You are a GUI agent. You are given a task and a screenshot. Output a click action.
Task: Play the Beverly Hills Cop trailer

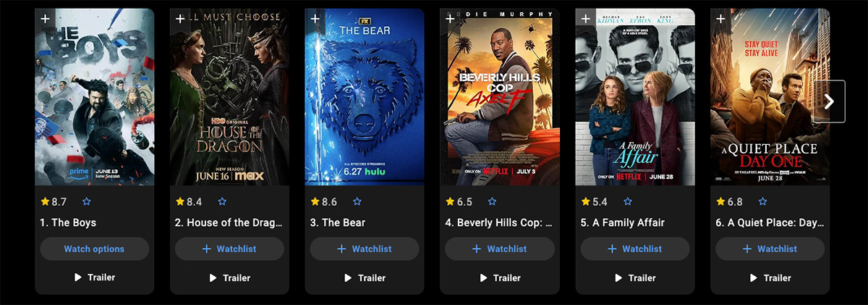click(x=500, y=277)
